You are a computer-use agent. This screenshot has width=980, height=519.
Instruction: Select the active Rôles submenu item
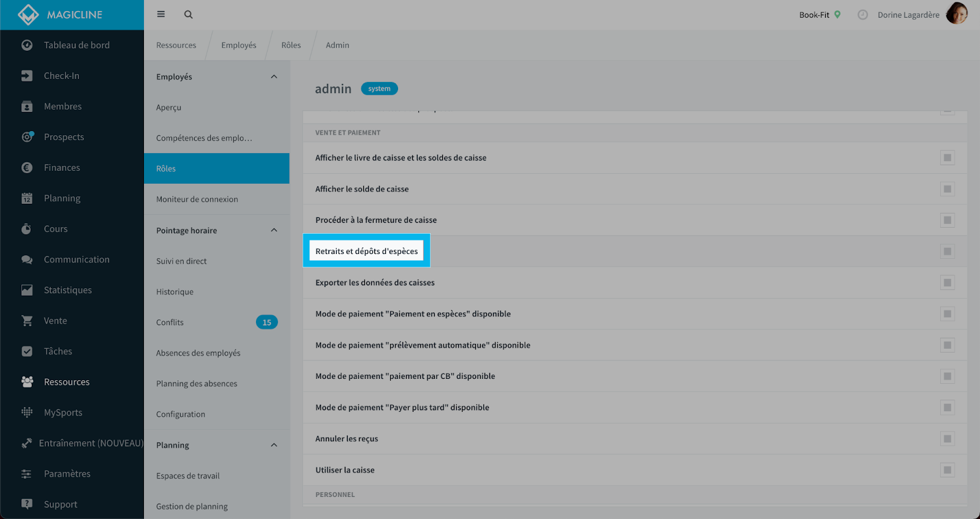[217, 168]
